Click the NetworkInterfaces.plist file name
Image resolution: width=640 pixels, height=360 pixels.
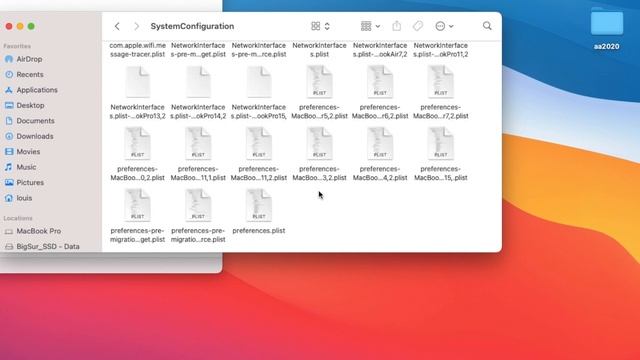pos(319,50)
